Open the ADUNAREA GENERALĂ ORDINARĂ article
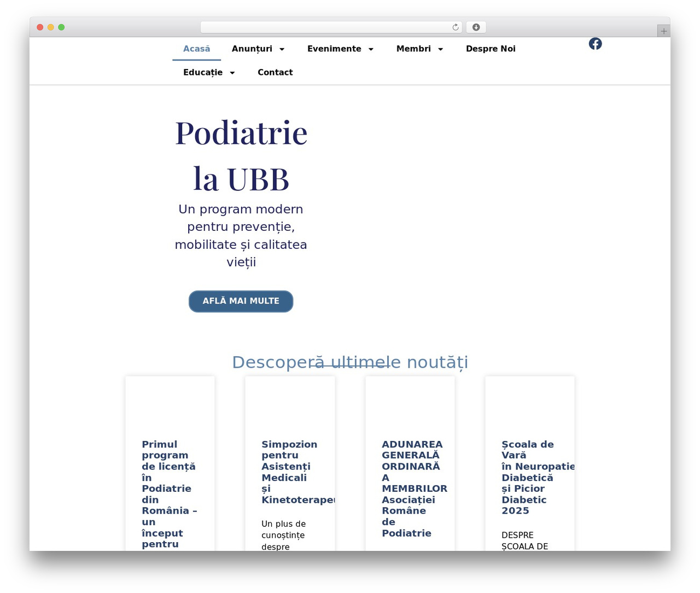 tap(414, 489)
